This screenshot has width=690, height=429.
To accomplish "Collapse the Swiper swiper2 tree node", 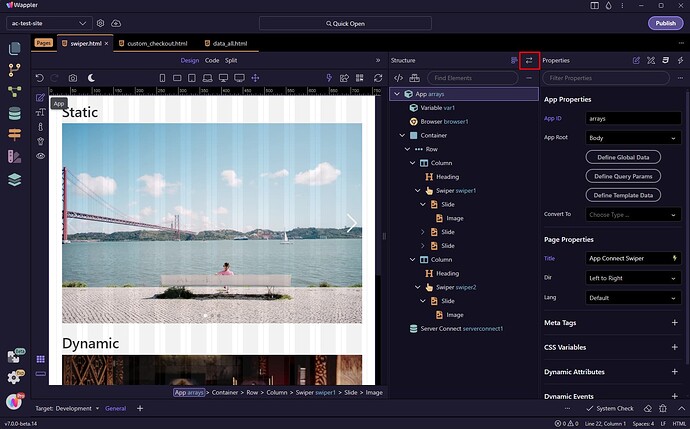I will (418, 287).
